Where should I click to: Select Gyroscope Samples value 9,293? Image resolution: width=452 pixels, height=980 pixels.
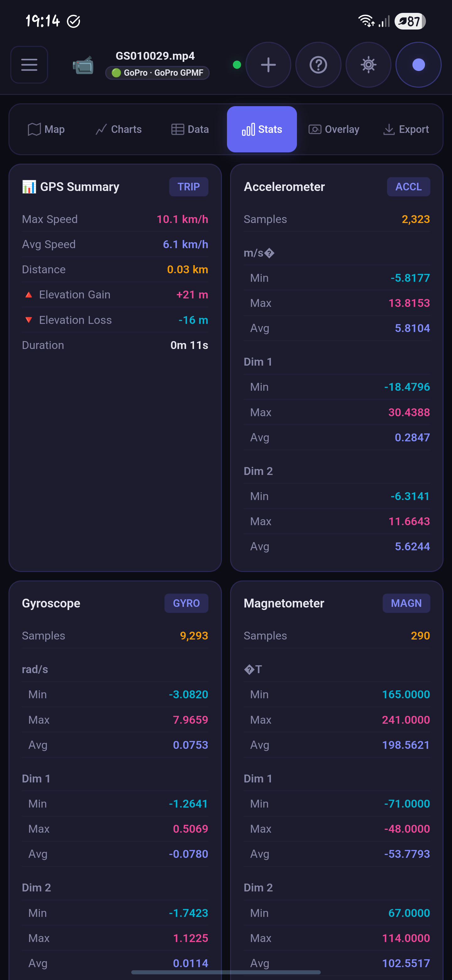tap(194, 635)
